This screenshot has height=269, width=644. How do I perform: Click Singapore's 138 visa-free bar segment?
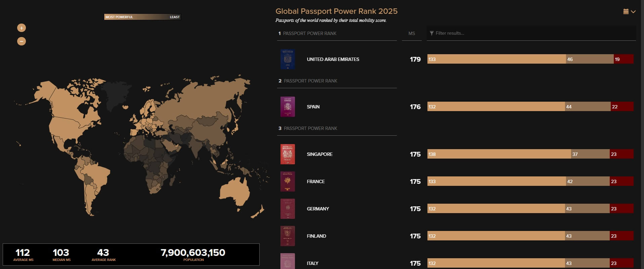(x=499, y=154)
